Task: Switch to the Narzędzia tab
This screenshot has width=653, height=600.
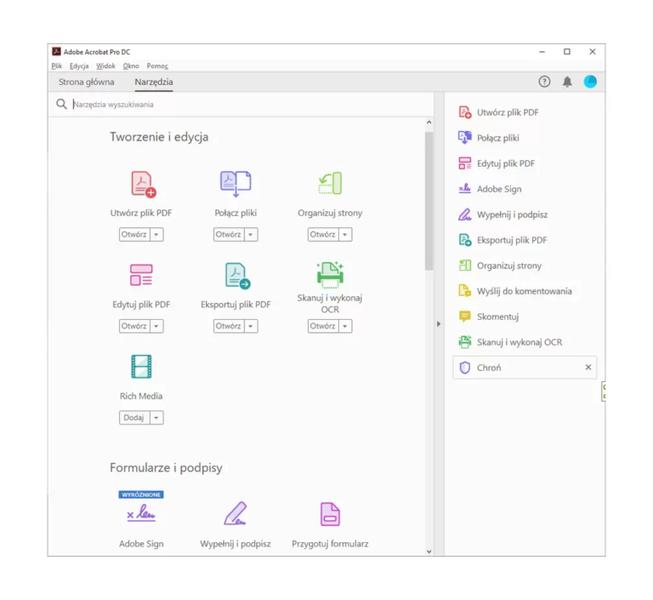Action: click(154, 82)
